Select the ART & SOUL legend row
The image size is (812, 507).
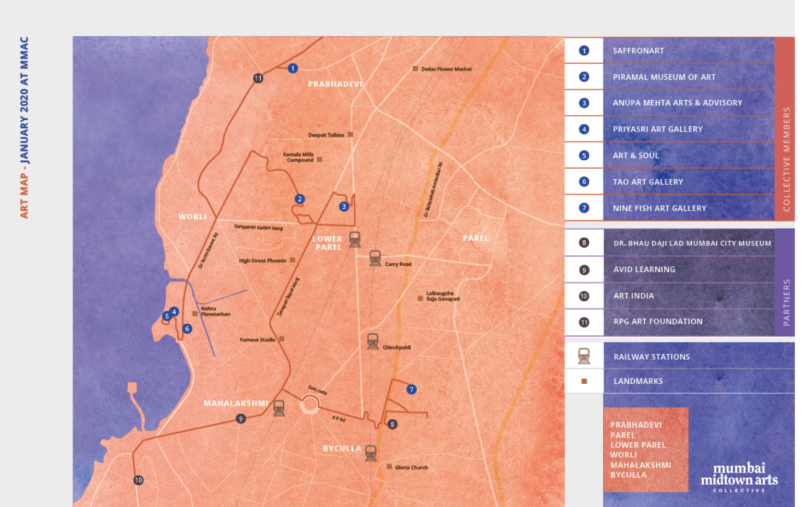635,155
